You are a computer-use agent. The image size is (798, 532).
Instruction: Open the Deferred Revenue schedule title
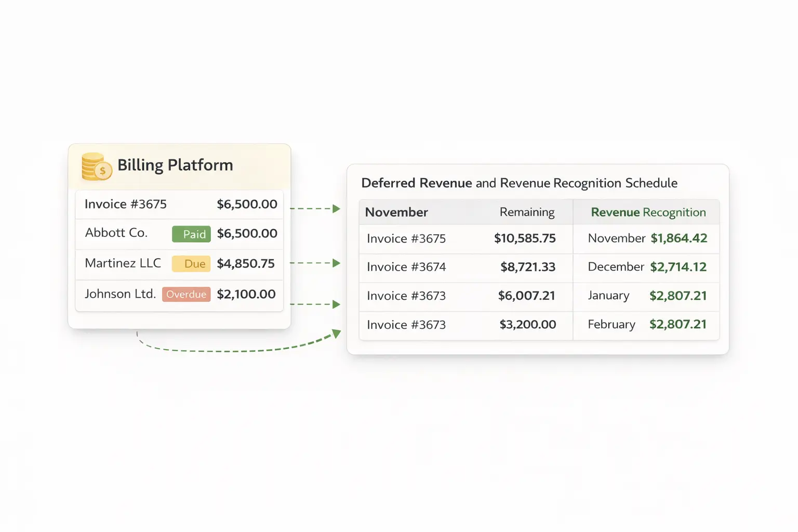pyautogui.click(x=520, y=183)
